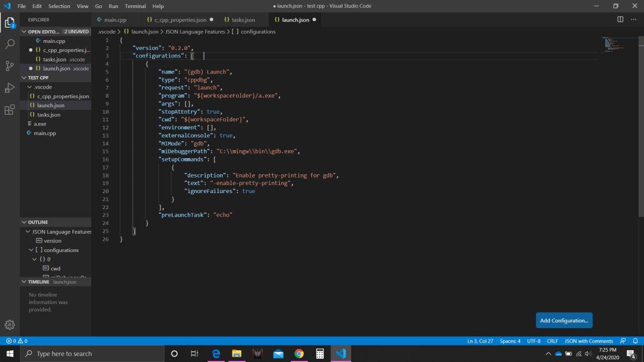Click the volume icon in system tray
Screen dimensions: 644x362
tap(588, 354)
